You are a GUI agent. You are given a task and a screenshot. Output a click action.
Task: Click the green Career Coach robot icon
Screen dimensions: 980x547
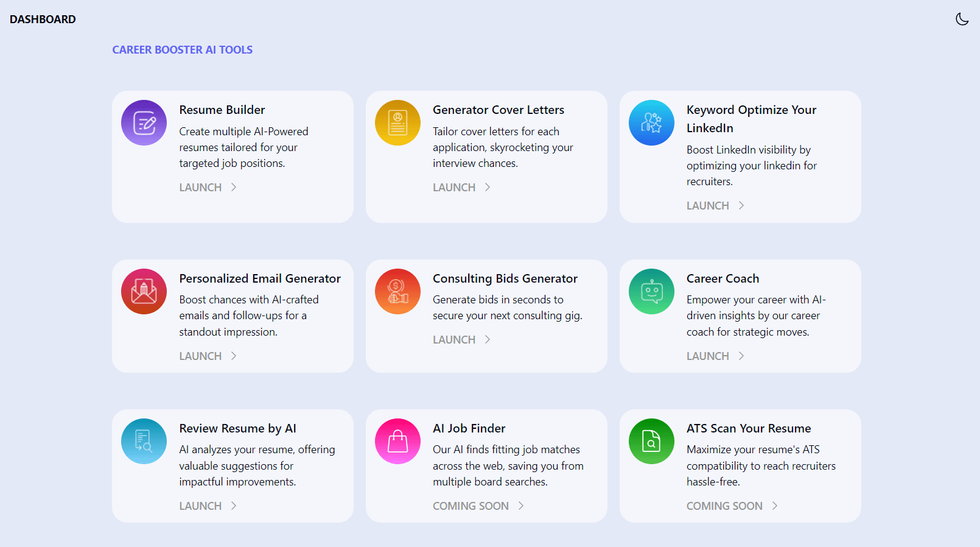tap(651, 292)
